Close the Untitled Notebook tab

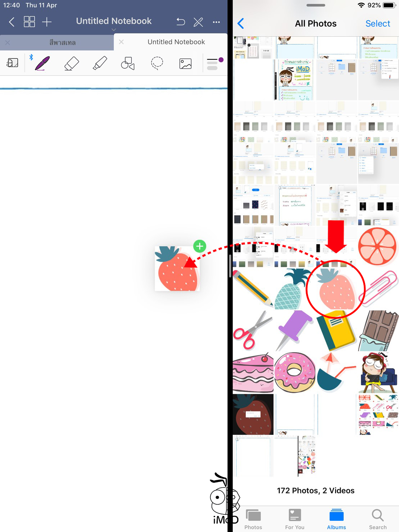click(x=121, y=42)
